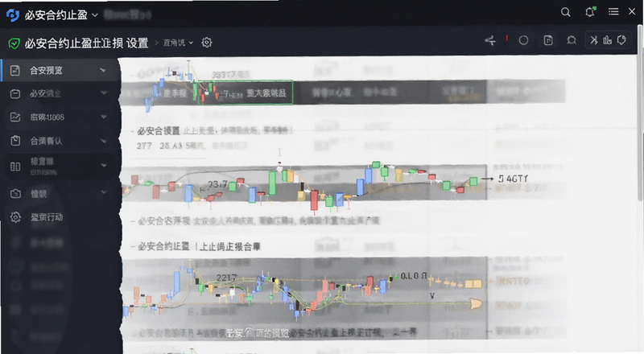Click the clipboard icon in the sidebar
Image resolution: width=644 pixels, height=354 pixels.
click(x=15, y=141)
